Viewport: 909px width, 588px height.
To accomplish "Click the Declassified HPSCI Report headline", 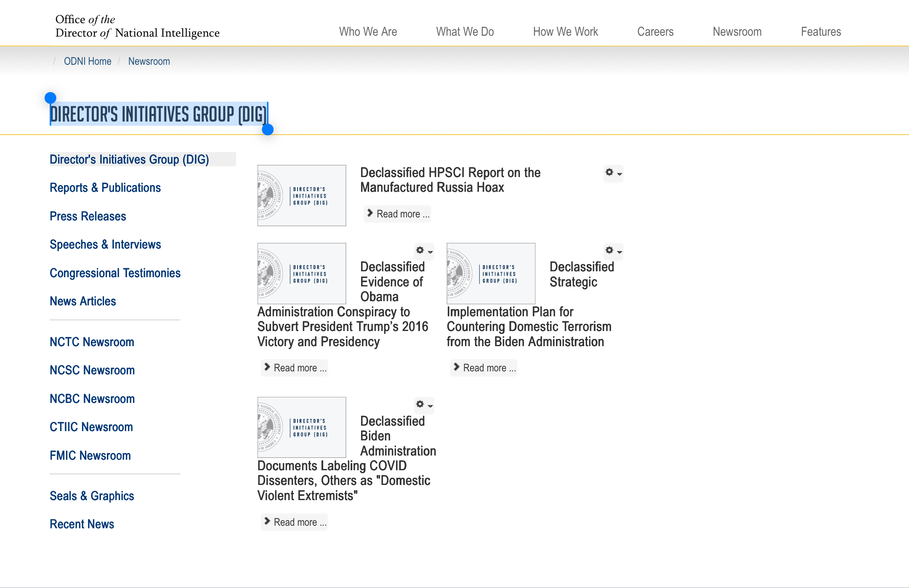I will (x=450, y=180).
